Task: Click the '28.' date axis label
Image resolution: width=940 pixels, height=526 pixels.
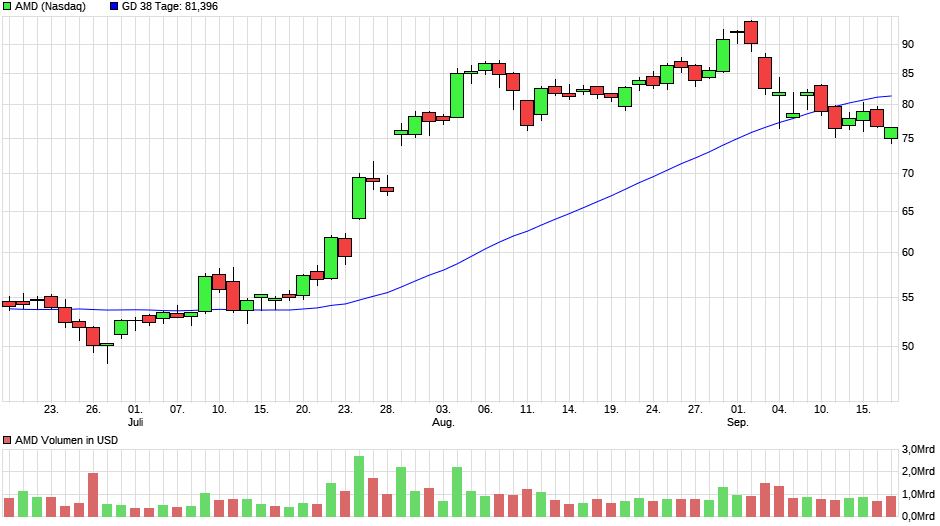Action: [387, 410]
